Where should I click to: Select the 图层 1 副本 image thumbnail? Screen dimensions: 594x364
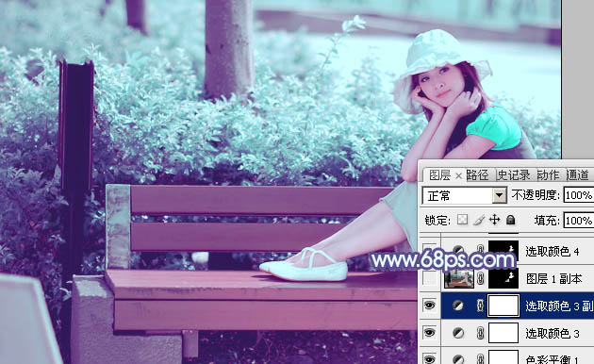click(459, 279)
